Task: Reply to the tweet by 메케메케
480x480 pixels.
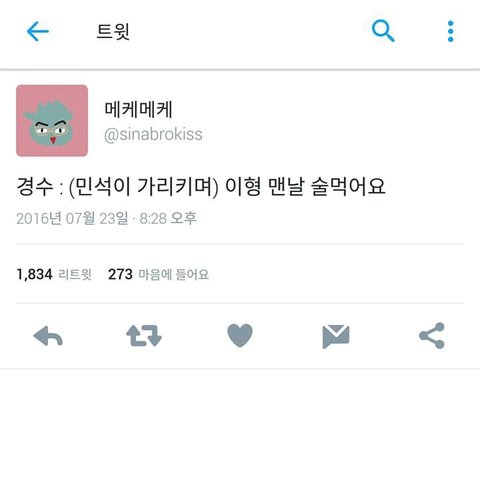Action: tap(48, 336)
